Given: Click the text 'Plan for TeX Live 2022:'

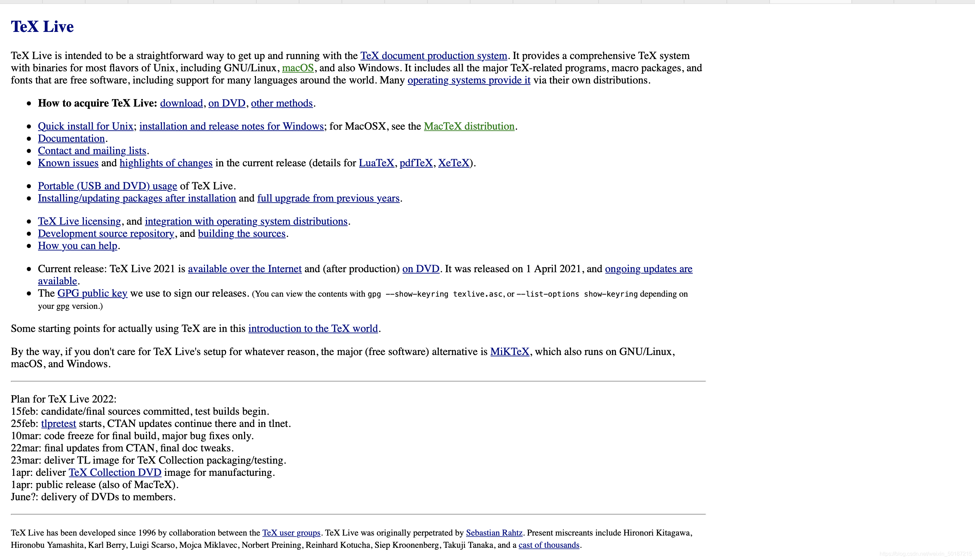Looking at the screenshot, I should click(63, 399).
